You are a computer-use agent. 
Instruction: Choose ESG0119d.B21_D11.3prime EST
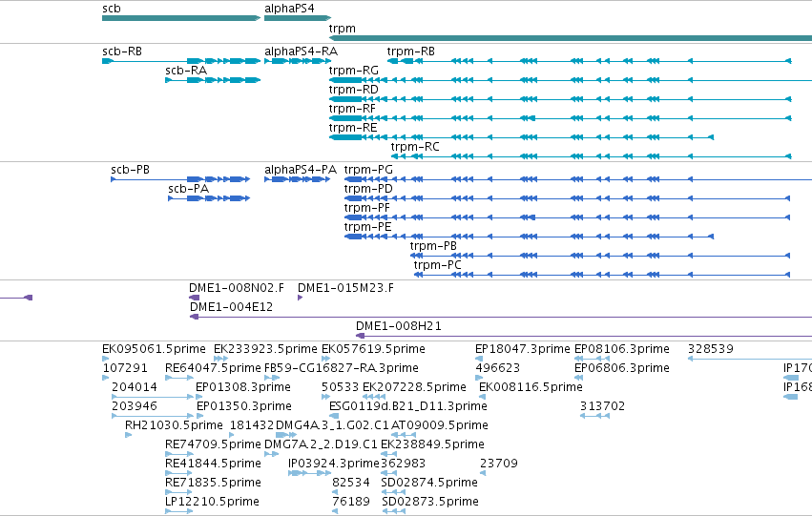coord(335,416)
